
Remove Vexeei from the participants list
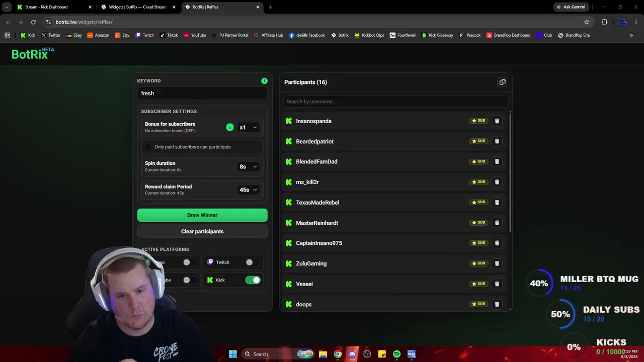[497, 284]
